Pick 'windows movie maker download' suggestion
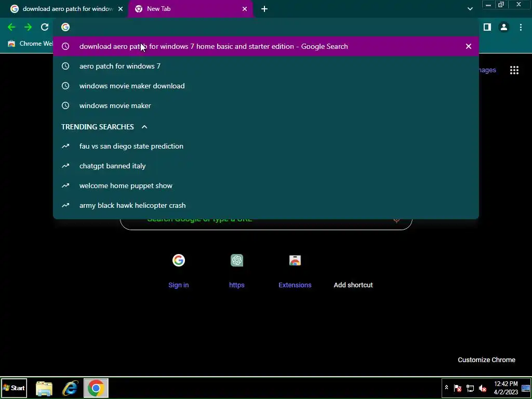The image size is (532, 399). (265, 86)
